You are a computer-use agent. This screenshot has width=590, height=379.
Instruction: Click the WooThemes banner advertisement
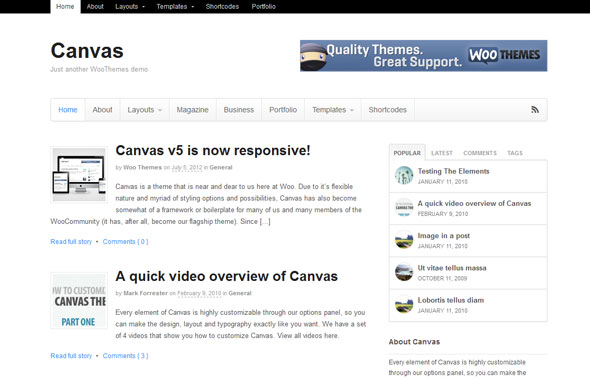point(423,56)
